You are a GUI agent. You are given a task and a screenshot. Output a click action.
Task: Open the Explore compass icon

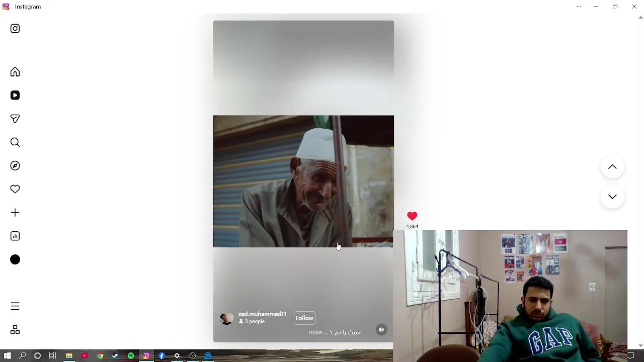point(15,165)
